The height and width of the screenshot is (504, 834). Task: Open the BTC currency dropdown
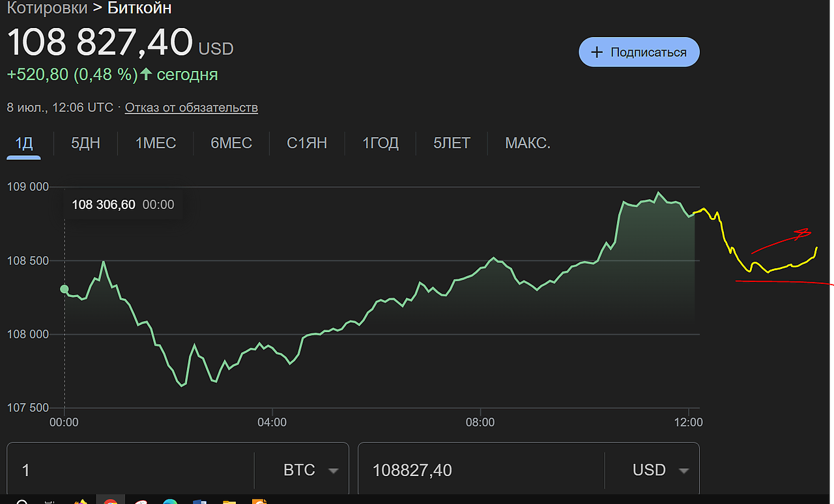click(311, 470)
